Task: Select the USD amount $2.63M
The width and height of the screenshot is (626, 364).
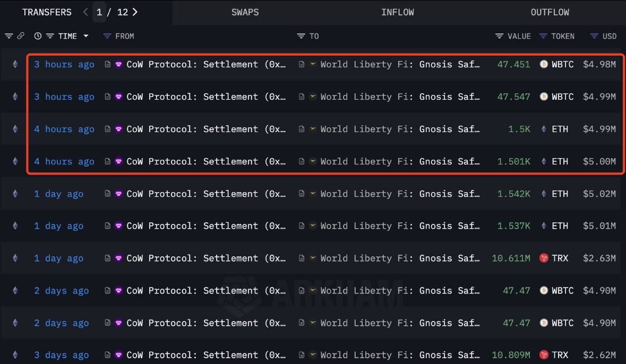Action: [x=599, y=258]
